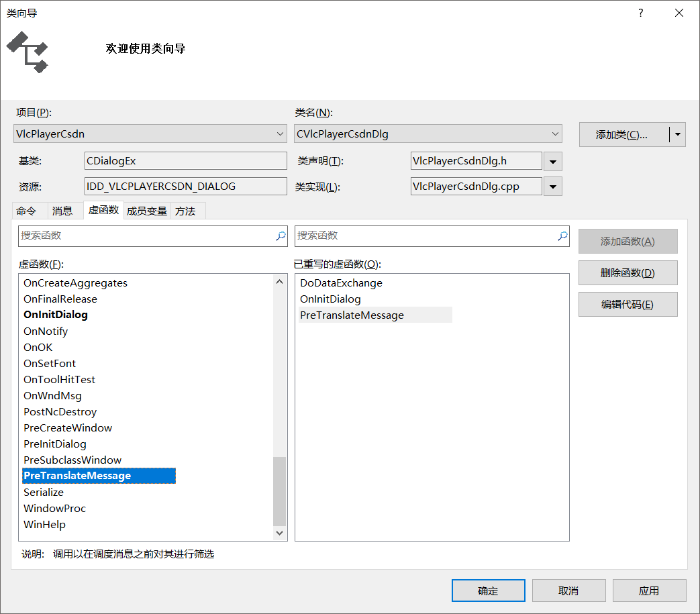The height and width of the screenshot is (614, 700).
Task: Select Serialize in the list
Action: [x=44, y=492]
